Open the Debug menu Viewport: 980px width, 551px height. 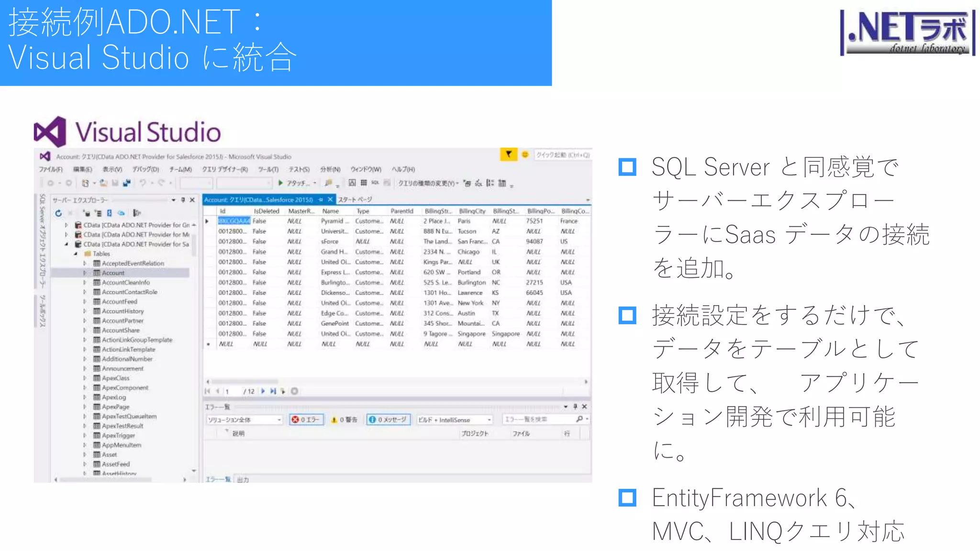pyautogui.click(x=146, y=169)
